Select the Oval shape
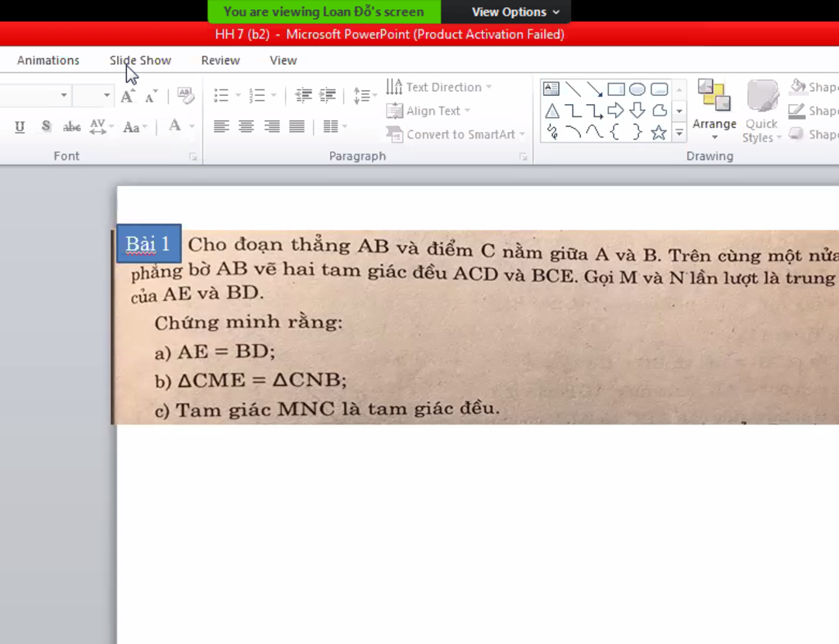The height and width of the screenshot is (644, 839). tap(637, 88)
